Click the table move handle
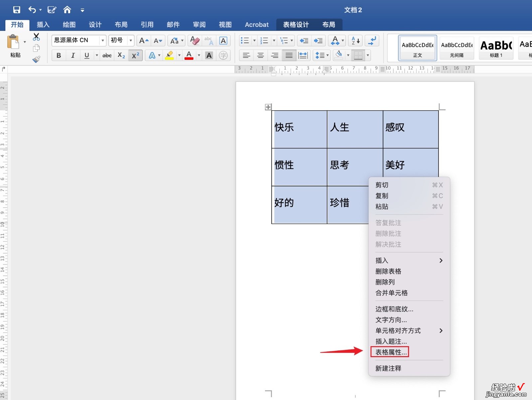The image size is (532, 400). 268,107
